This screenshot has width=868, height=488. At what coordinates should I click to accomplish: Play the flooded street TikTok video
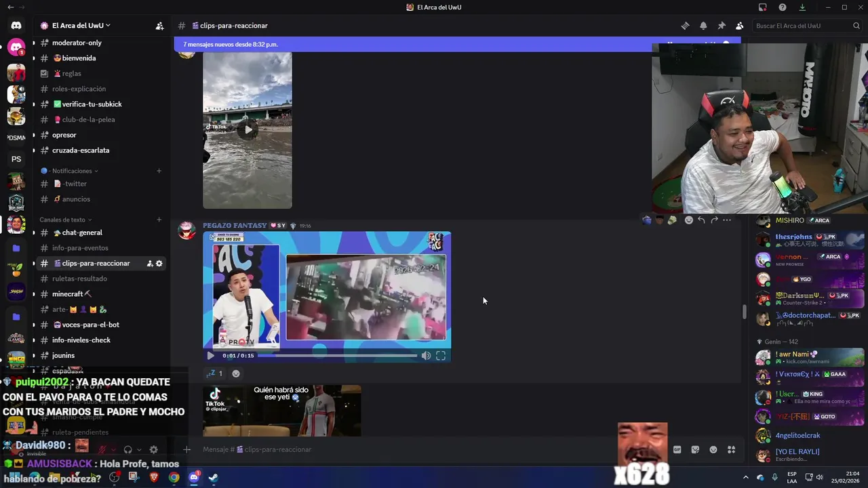(x=248, y=129)
